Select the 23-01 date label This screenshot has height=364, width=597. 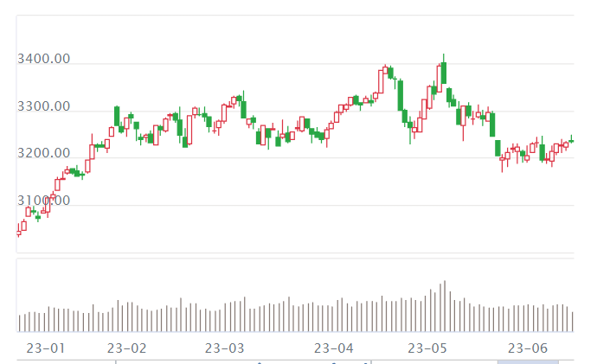[x=46, y=348]
